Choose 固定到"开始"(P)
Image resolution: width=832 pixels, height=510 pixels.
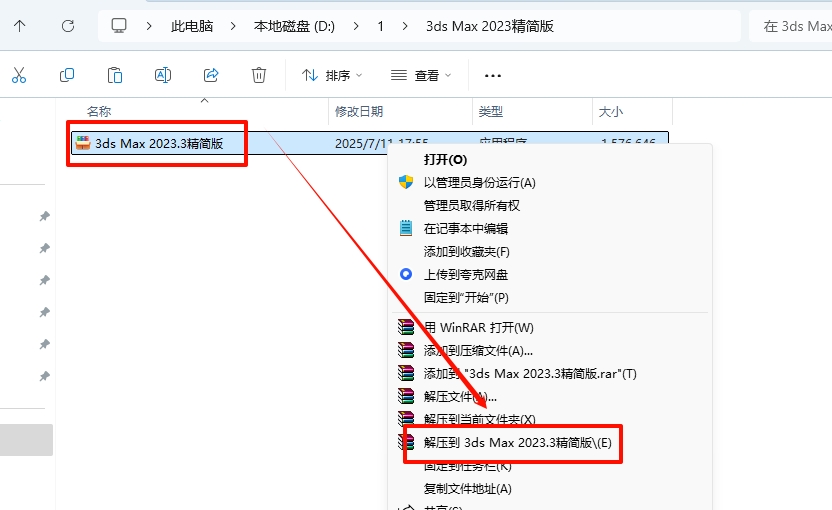point(466,297)
